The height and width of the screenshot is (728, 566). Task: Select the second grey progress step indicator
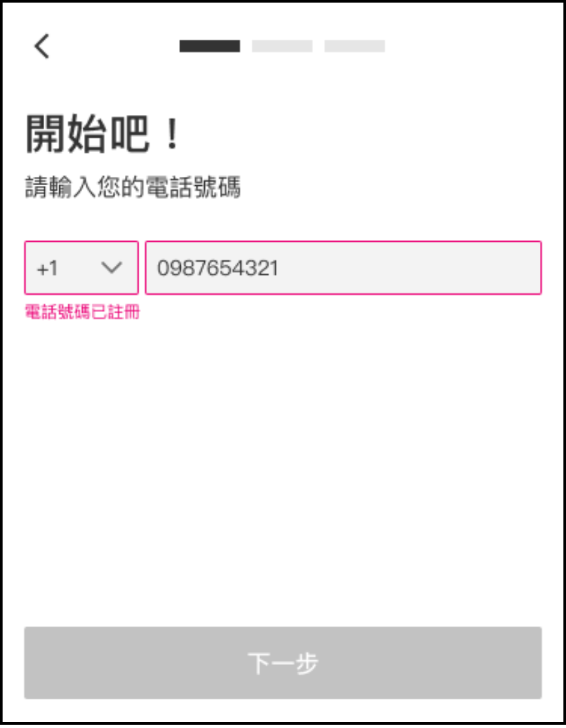(282, 46)
